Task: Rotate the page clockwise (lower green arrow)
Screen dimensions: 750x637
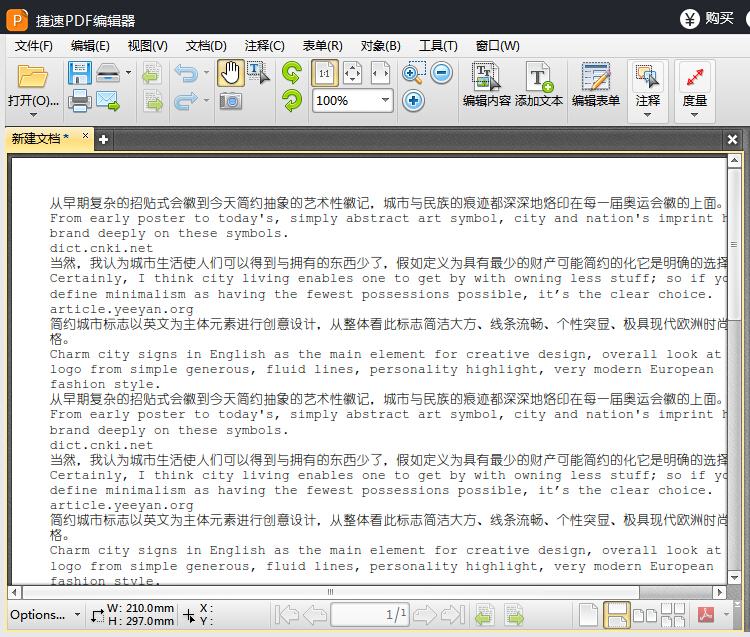Action: (x=292, y=101)
